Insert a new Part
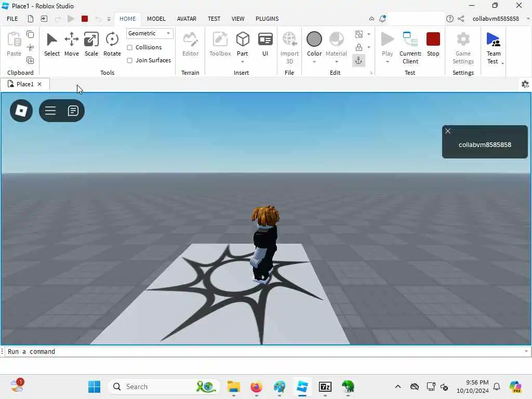 243,43
